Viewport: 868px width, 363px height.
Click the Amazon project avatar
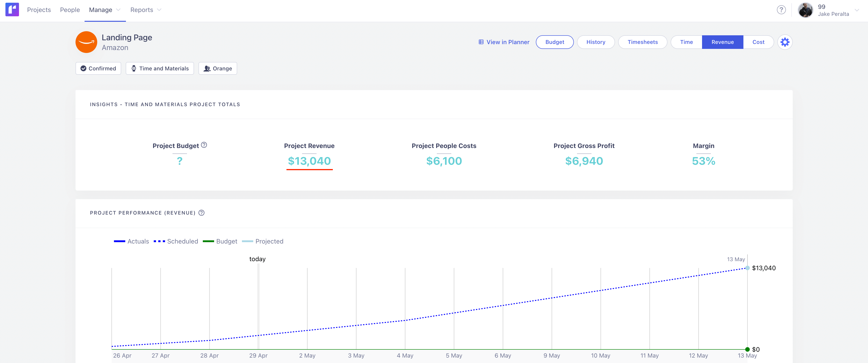click(86, 42)
